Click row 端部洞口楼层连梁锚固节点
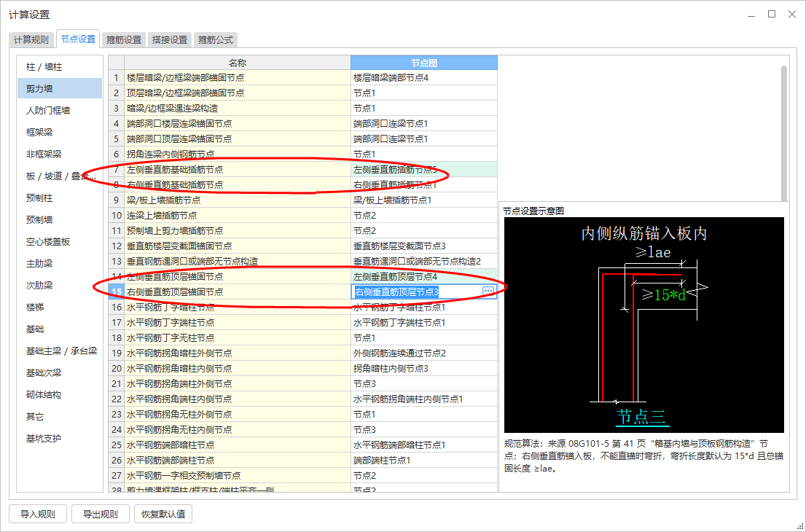Image resolution: width=806 pixels, height=532 pixels. click(x=238, y=123)
